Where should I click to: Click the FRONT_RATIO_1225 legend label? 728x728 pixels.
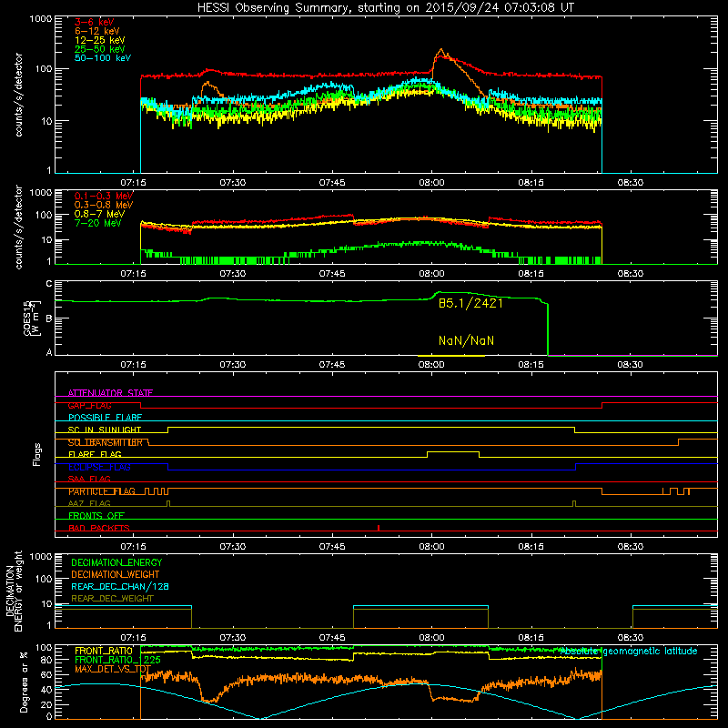pos(118,660)
